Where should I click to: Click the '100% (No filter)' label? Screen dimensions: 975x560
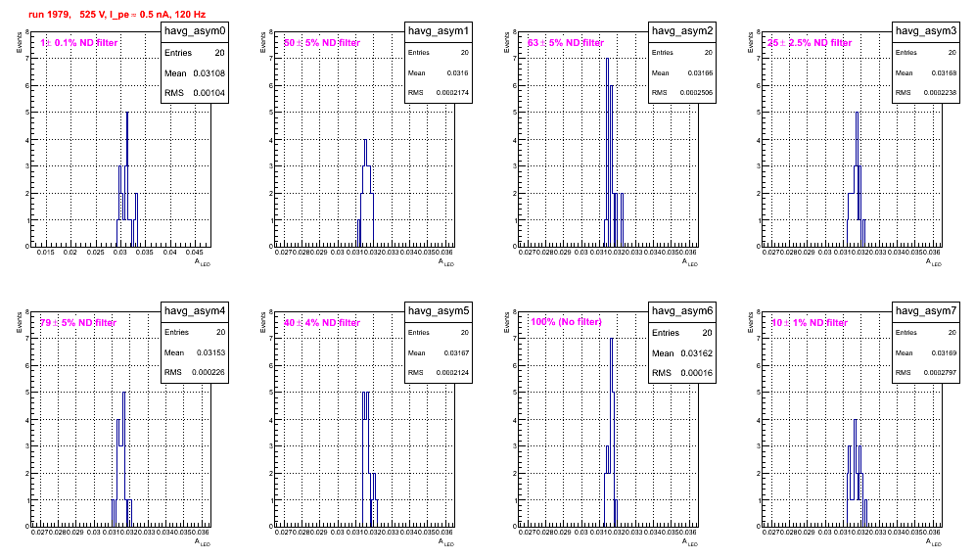(566, 322)
